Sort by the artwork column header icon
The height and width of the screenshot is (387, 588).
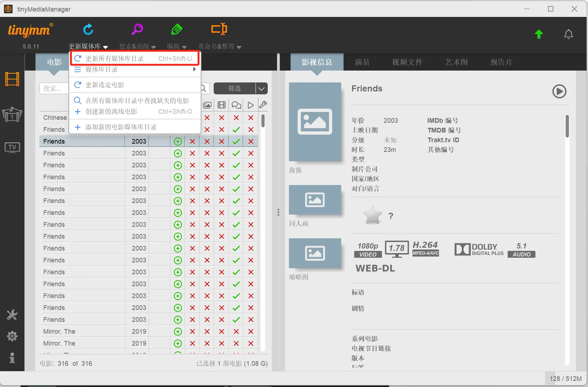point(208,105)
